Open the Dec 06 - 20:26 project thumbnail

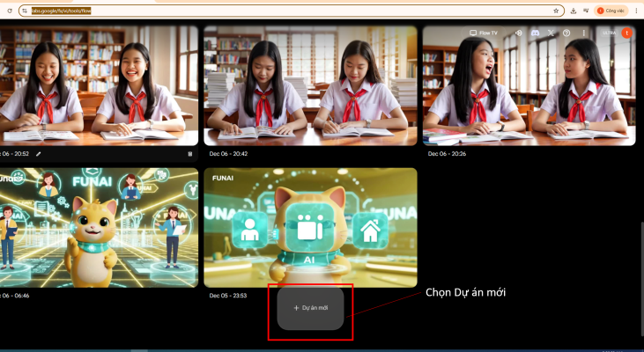coord(529,85)
